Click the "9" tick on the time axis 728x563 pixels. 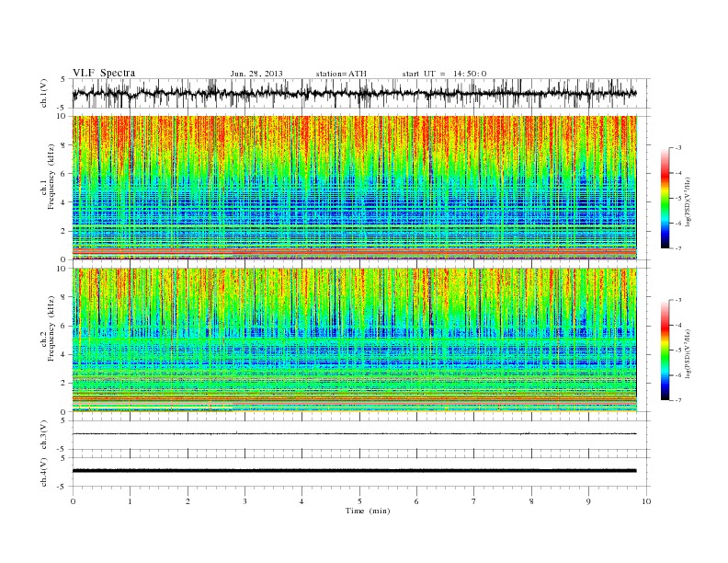tap(588, 501)
